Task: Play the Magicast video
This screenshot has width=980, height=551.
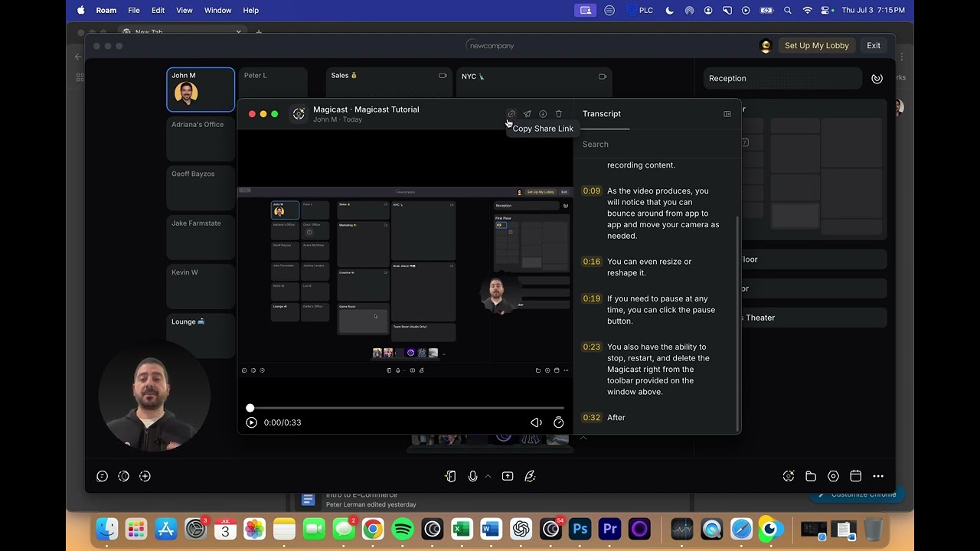Action: [x=251, y=422]
